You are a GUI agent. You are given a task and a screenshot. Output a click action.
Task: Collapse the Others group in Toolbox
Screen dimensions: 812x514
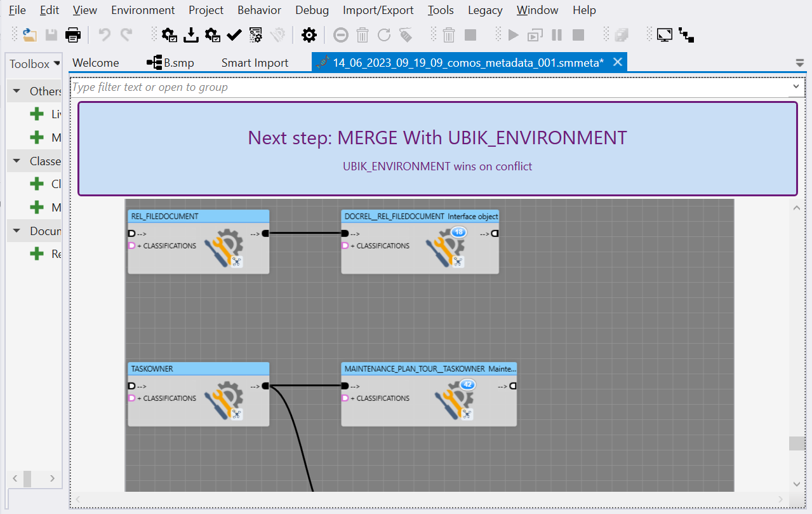[x=17, y=91]
